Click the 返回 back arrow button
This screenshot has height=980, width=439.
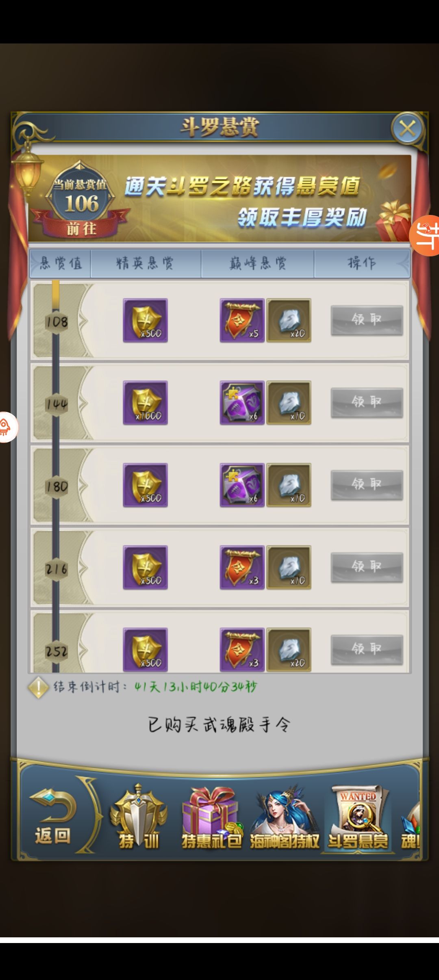(53, 817)
